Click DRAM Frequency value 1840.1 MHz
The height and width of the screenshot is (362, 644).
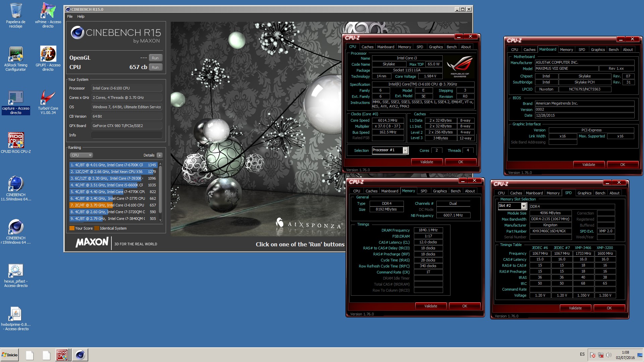click(428, 230)
